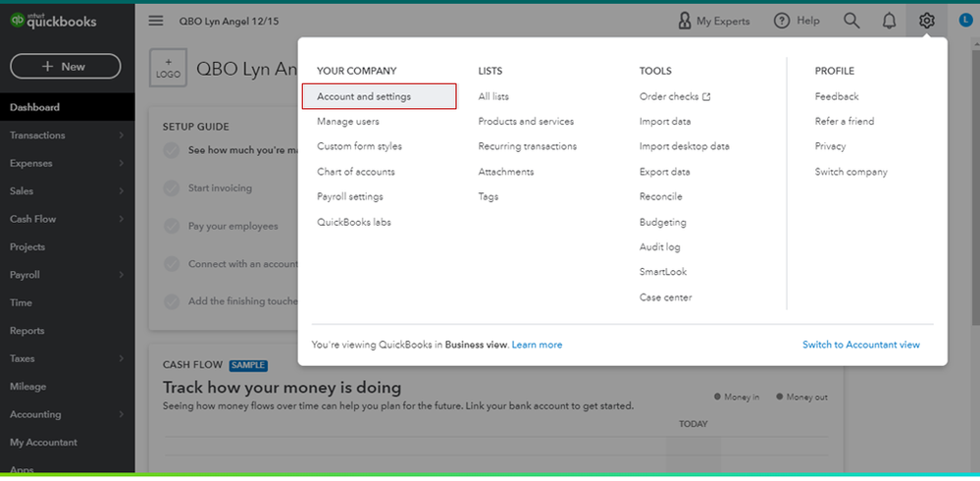Screen dimensions: 980x481
Task: Click the + New button
Action: [x=66, y=67]
